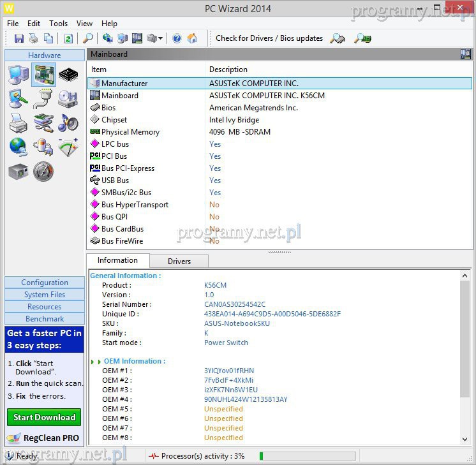Click the Print icon in the toolbar

coord(34,38)
